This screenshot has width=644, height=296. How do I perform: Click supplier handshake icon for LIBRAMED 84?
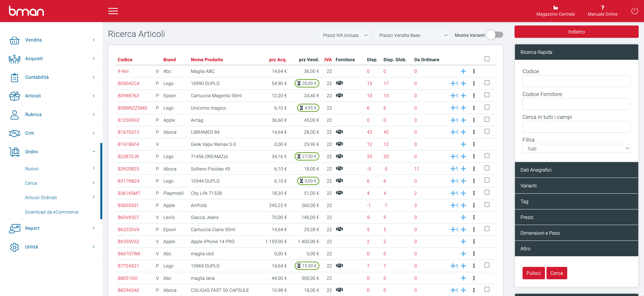click(x=339, y=132)
